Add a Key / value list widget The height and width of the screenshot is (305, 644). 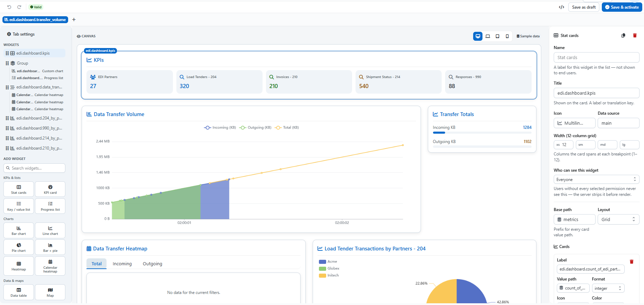click(x=19, y=206)
